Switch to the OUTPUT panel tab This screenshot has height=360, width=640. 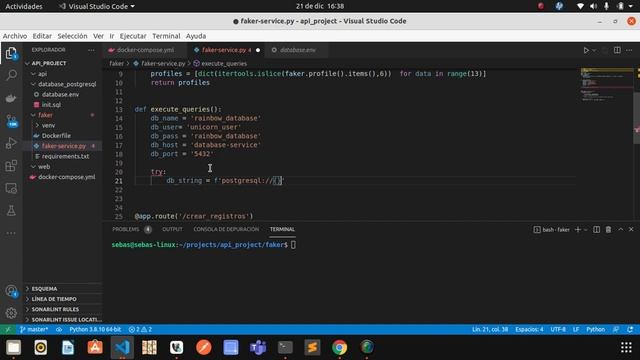172,229
